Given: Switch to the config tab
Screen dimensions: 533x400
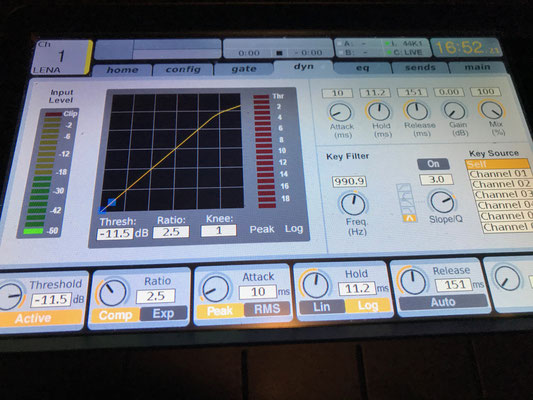Looking at the screenshot, I should pyautogui.click(x=183, y=69).
